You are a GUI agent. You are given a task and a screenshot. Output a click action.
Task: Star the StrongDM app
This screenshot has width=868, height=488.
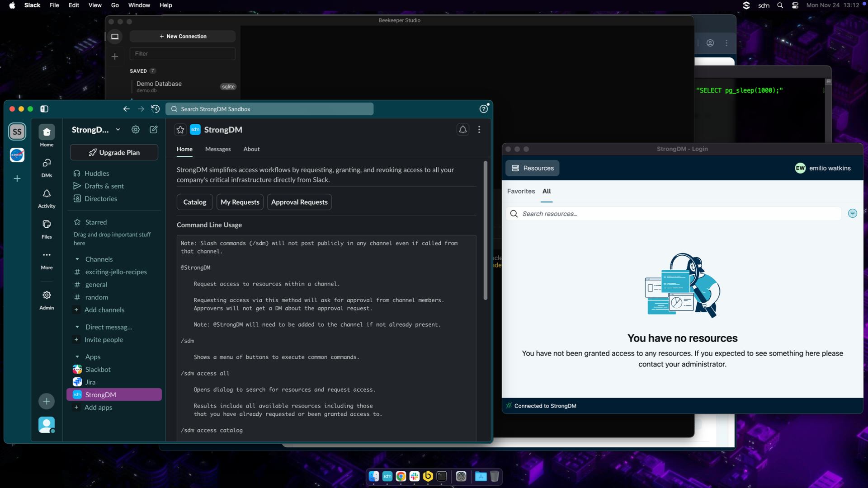tap(180, 130)
